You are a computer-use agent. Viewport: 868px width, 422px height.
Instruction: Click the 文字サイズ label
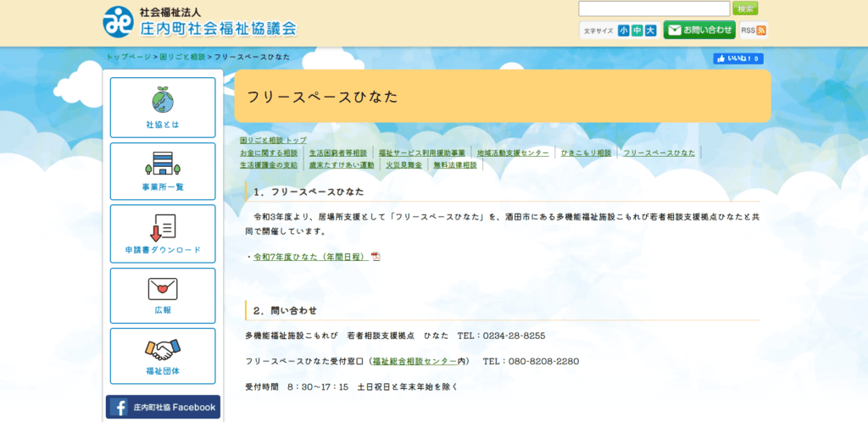[x=598, y=31]
